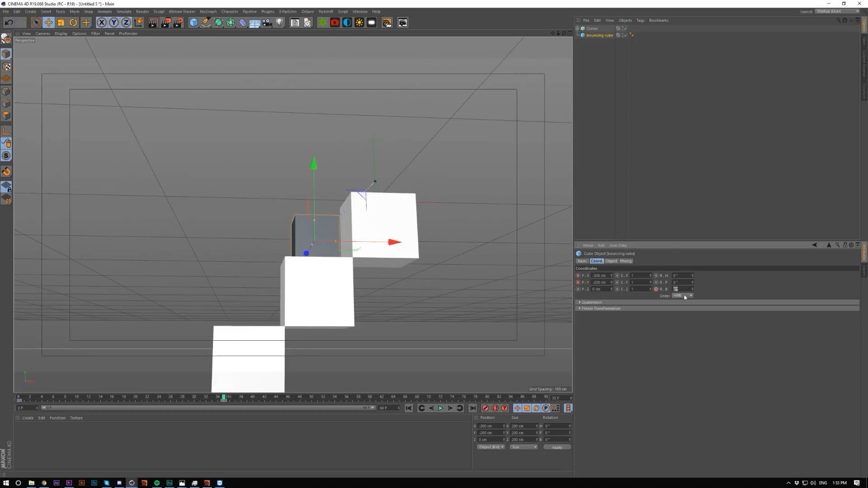Toggle the Y axis lock
The height and width of the screenshot is (488, 868).
pos(114,23)
